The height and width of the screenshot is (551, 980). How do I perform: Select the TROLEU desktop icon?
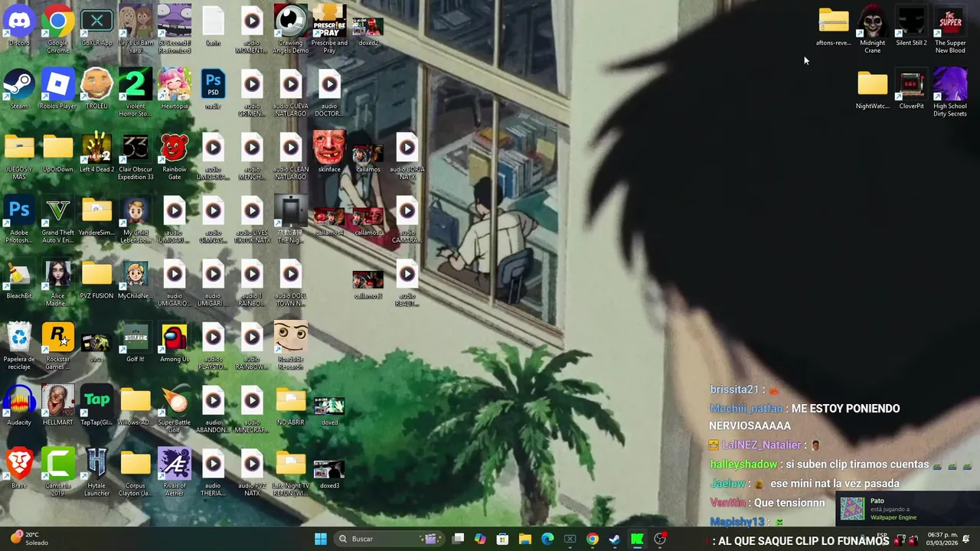click(96, 89)
